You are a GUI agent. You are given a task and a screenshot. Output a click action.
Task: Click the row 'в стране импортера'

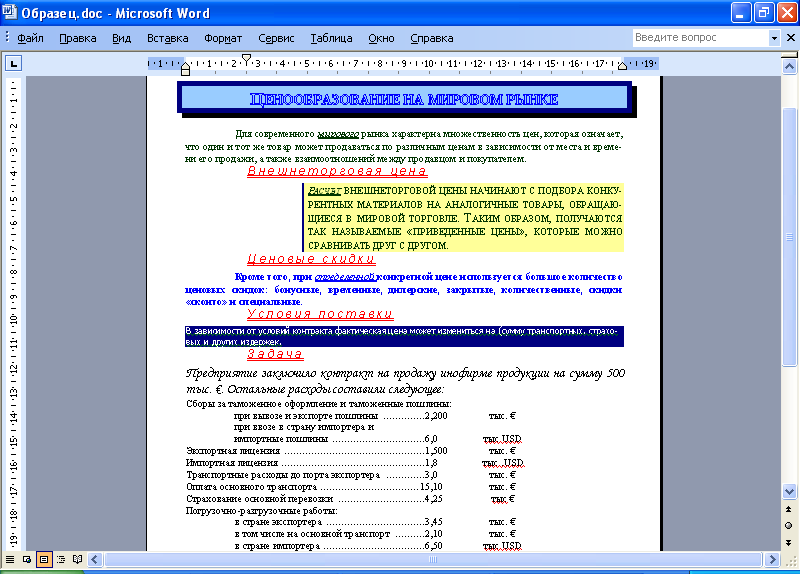[x=378, y=546]
